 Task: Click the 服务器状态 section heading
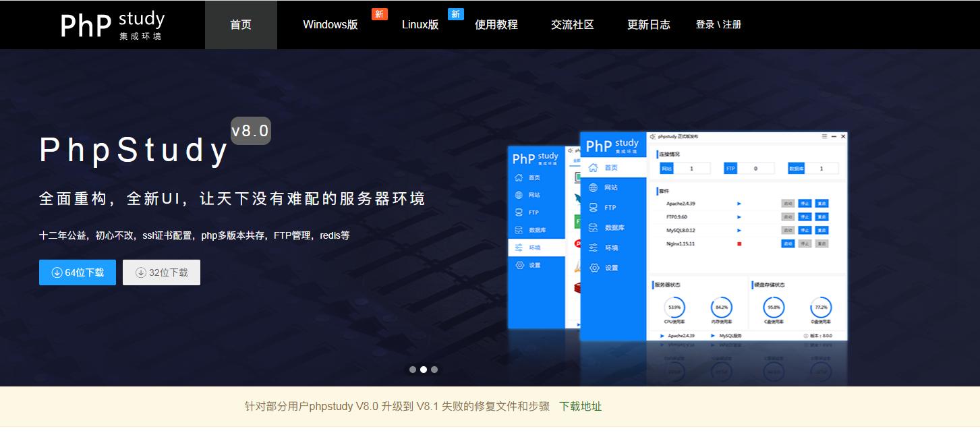667,285
